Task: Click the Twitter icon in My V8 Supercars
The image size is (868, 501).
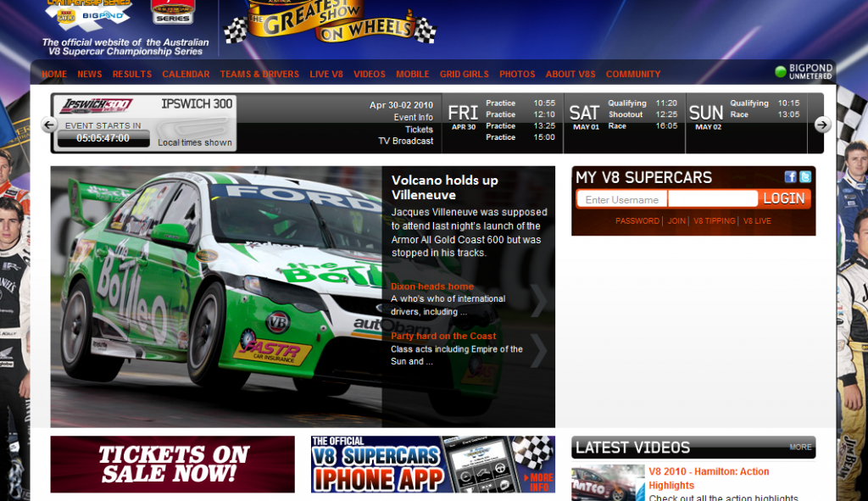Action: pos(805,176)
